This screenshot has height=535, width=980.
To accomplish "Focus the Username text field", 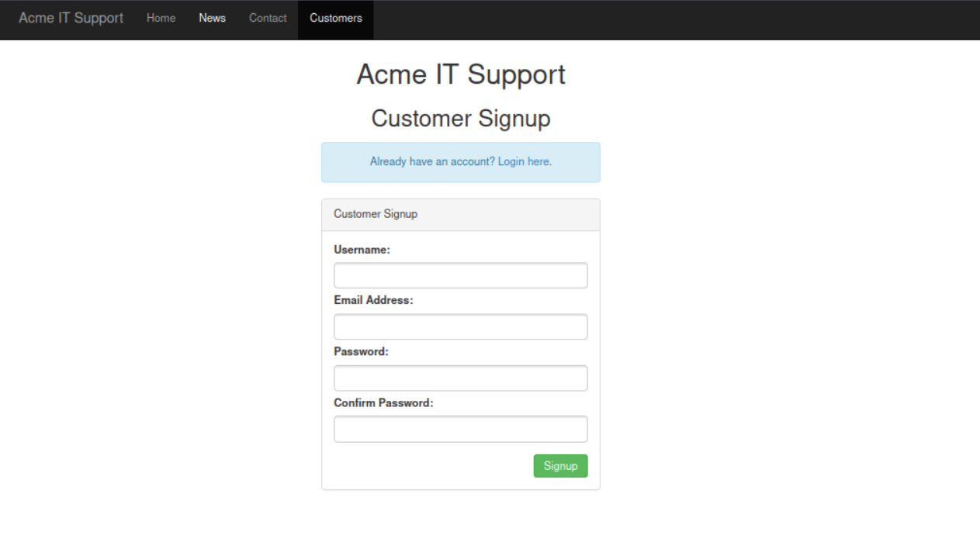I will coord(460,275).
